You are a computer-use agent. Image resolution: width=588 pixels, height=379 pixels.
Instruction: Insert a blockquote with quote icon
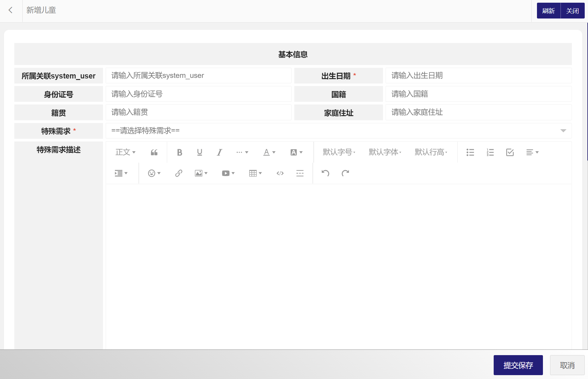tap(154, 152)
